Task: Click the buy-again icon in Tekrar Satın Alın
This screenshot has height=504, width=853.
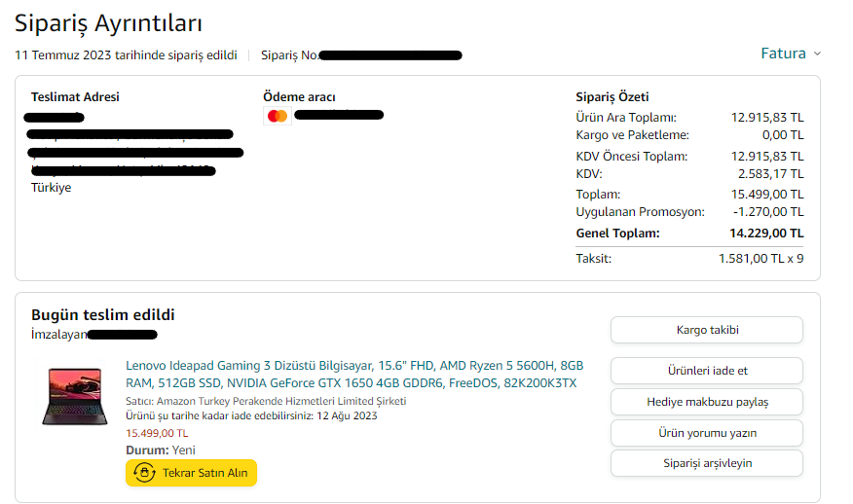Action: click(x=144, y=473)
